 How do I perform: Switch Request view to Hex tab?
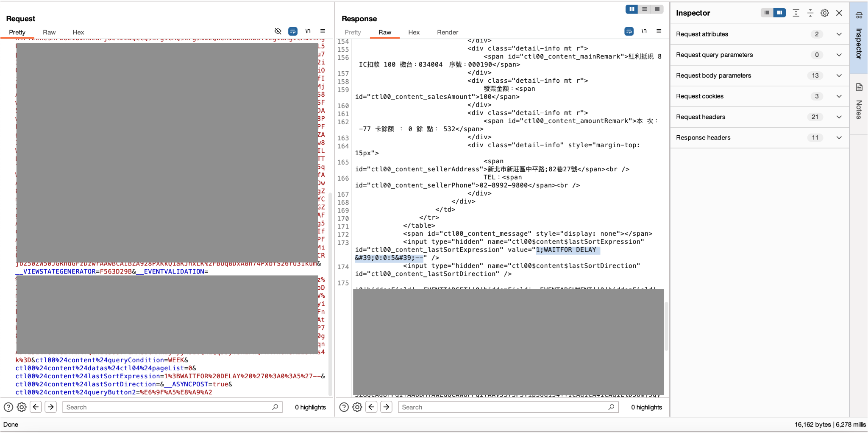click(78, 32)
